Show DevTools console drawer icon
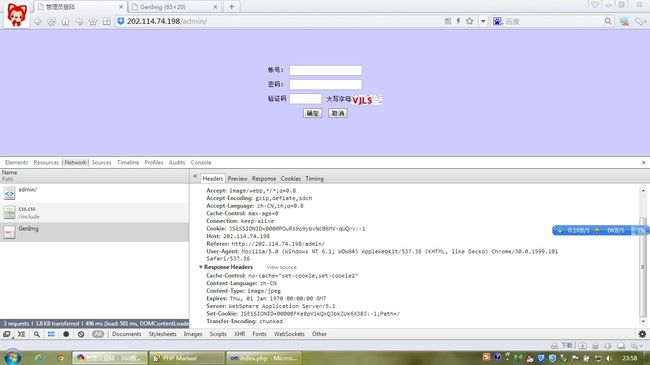 point(22,334)
